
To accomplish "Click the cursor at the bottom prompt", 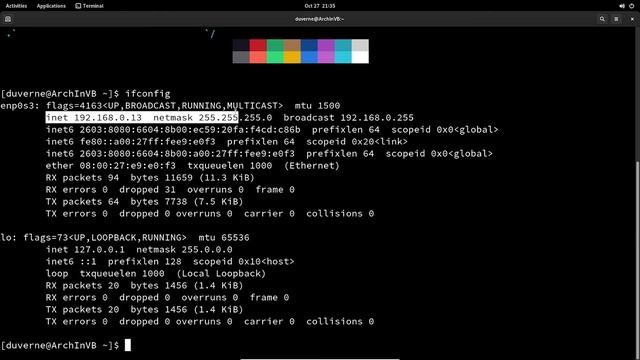I will 128,345.
